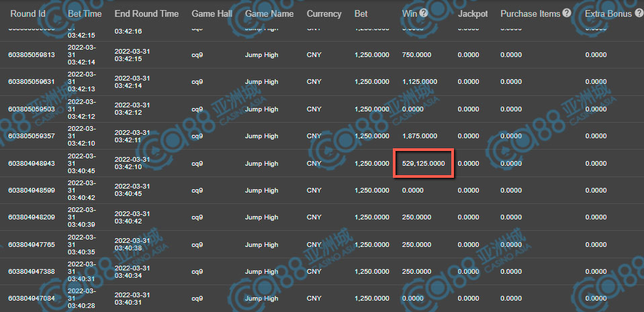The width and height of the screenshot is (644, 312).
Task: Click extra bonus 0.0000 in row 603805059813
Action: [596, 55]
